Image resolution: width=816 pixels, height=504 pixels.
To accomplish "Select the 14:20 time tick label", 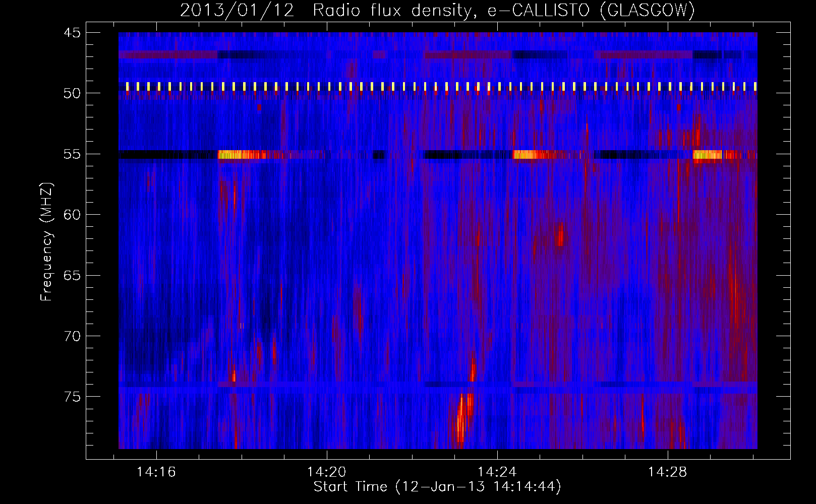I will click(326, 472).
